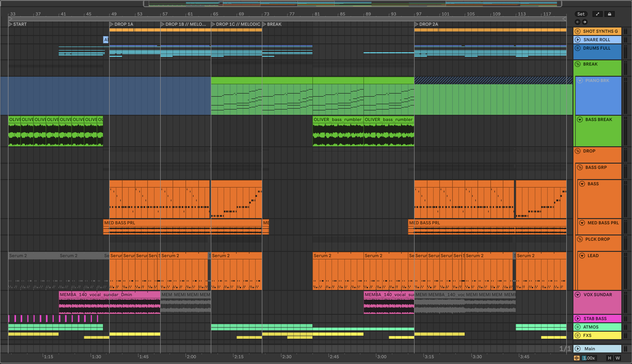This screenshot has height=364, width=632.
Task: Collapse the BASS track with its triangle
Action: click(x=582, y=184)
